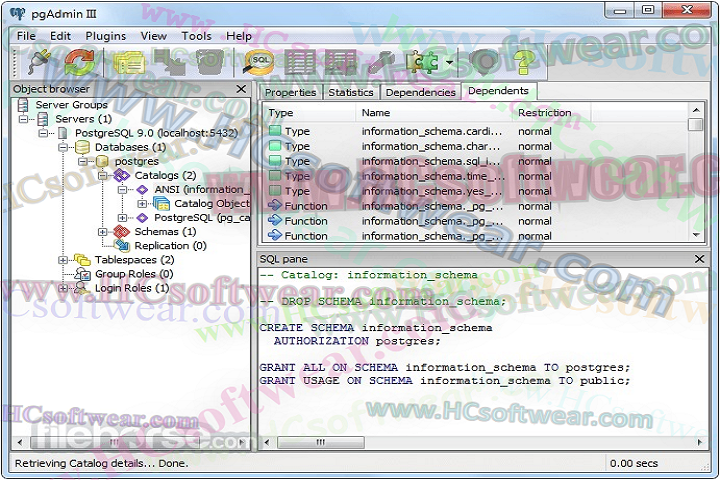Open the File menu
This screenshot has width=720, height=480.
[x=26, y=36]
